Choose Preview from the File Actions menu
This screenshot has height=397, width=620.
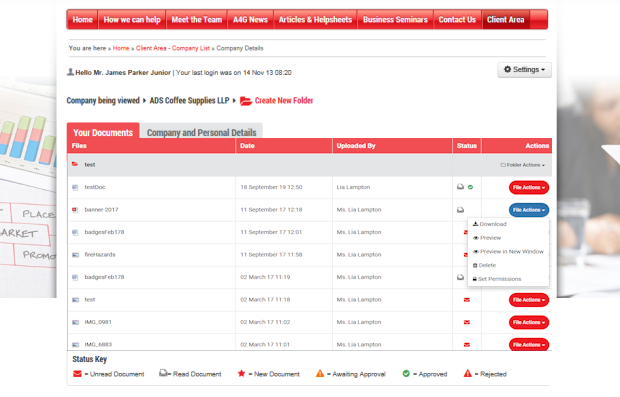tap(487, 238)
